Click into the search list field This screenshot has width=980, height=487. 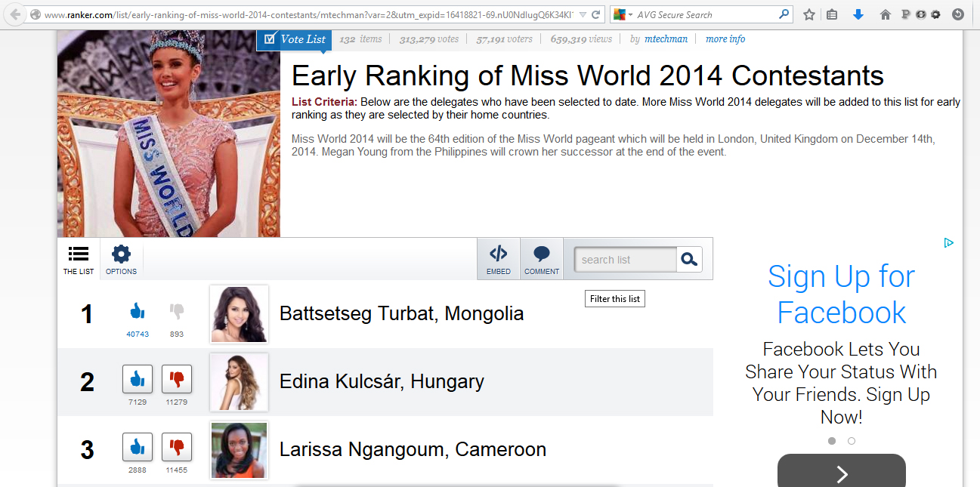point(624,260)
